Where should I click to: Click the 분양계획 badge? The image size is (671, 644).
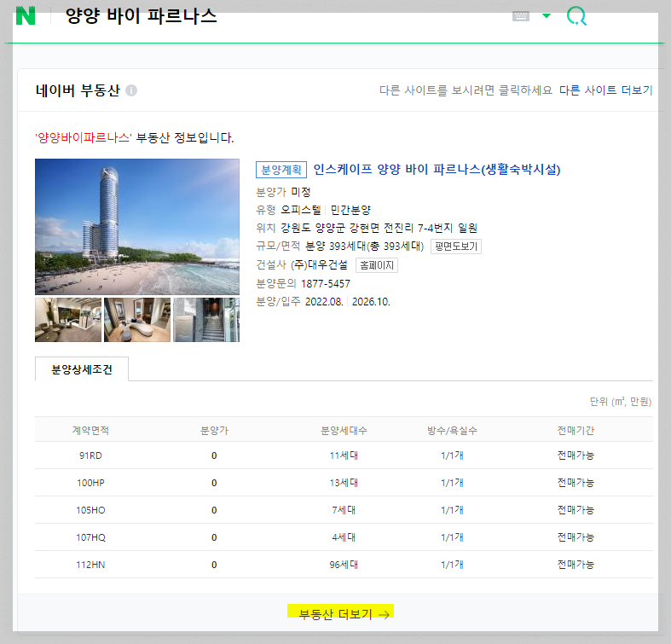pyautogui.click(x=281, y=170)
